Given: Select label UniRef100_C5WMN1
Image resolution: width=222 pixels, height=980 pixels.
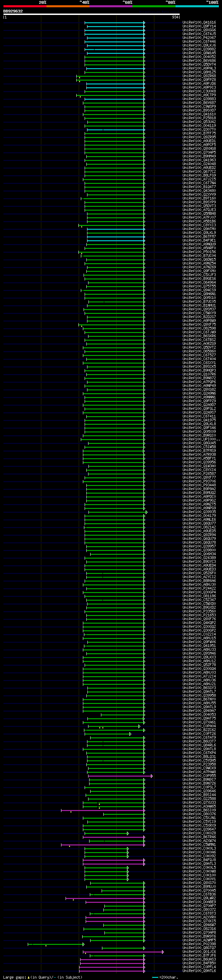Looking at the screenshot, I should [x=199, y=845].
